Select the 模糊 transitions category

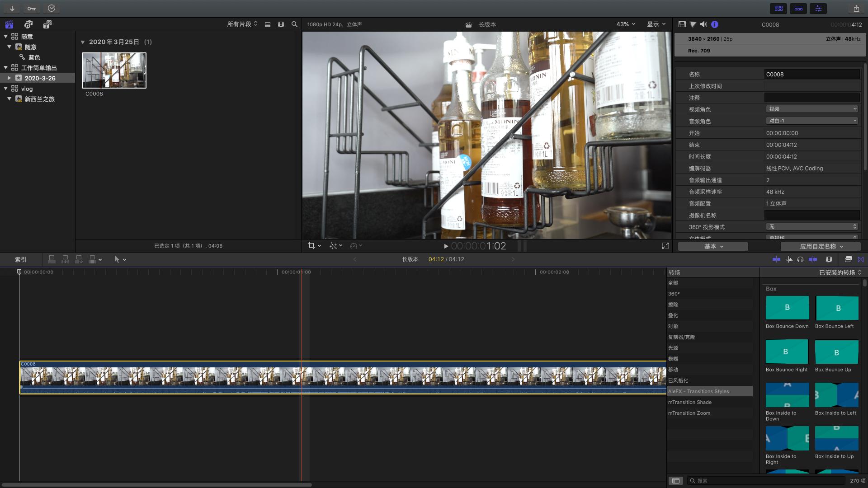(x=673, y=359)
